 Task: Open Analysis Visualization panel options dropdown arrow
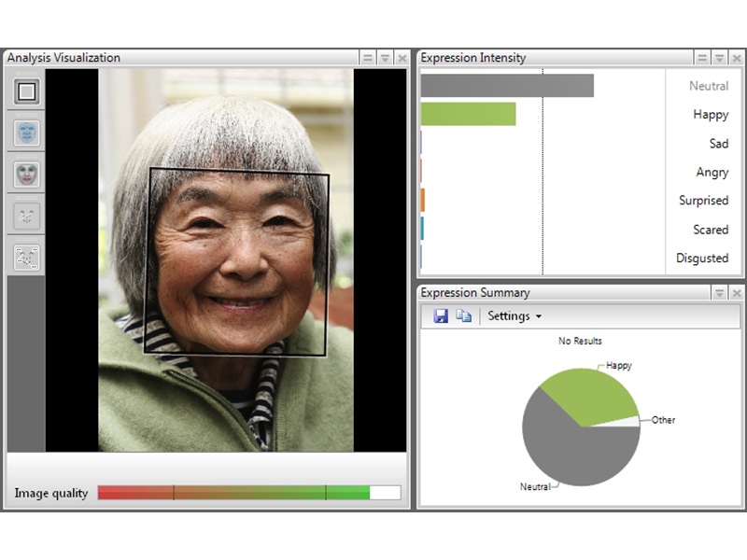click(x=385, y=58)
